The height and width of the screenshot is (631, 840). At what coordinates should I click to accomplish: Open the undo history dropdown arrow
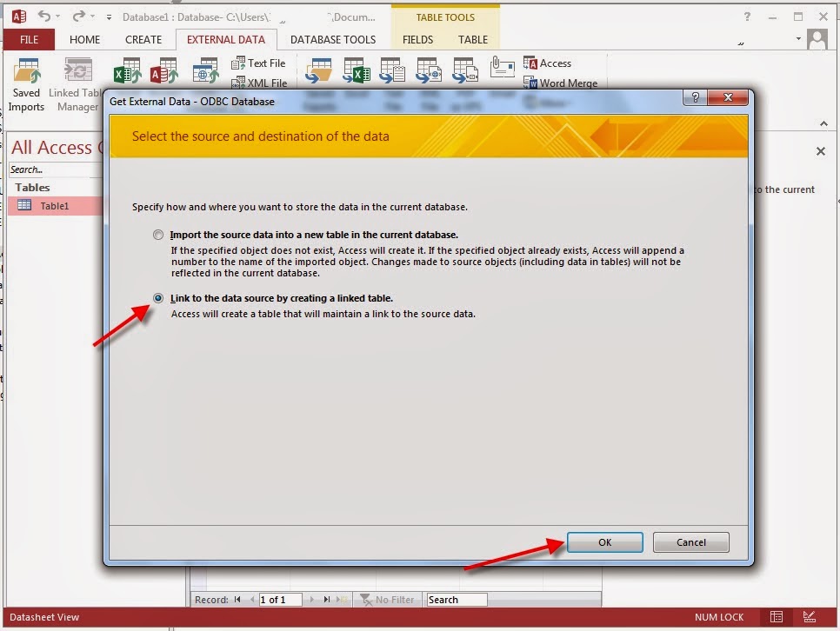(58, 17)
